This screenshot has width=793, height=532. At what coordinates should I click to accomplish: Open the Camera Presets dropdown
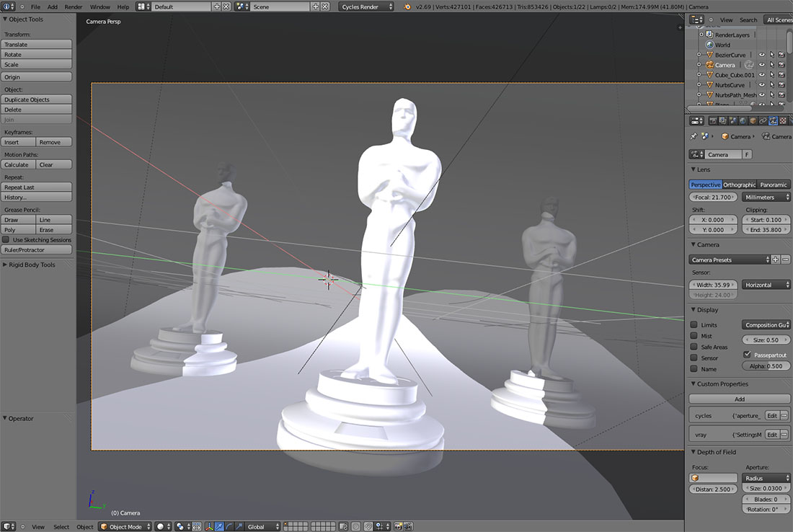(729, 260)
